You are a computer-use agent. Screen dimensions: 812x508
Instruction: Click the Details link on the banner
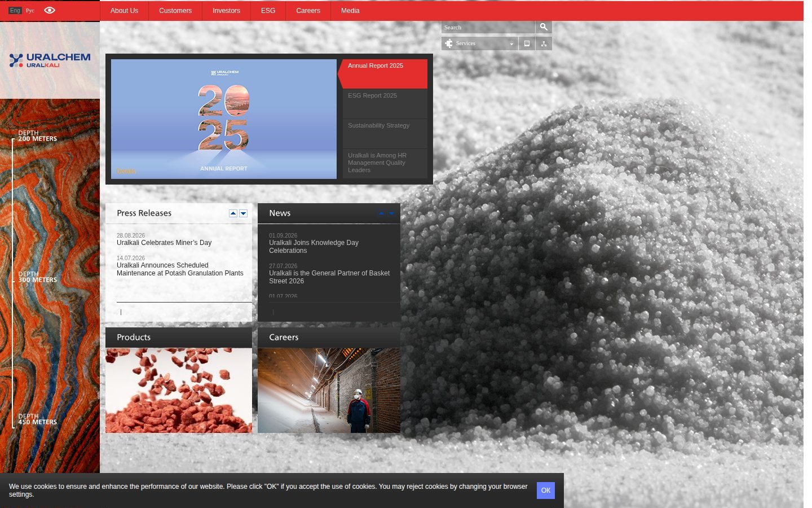coord(126,172)
